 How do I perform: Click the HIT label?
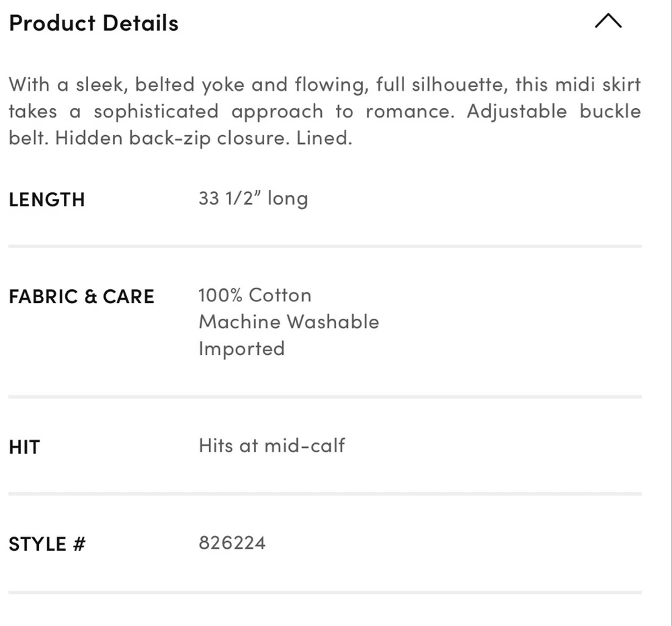24,447
